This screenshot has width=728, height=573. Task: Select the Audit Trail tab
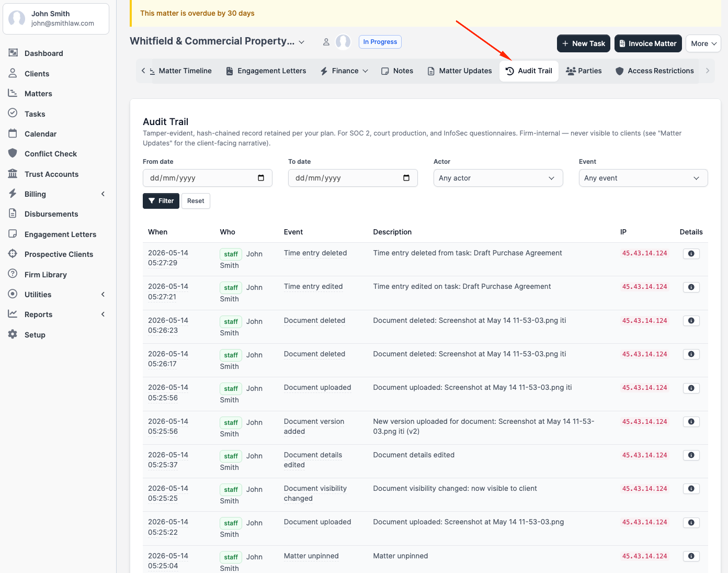coord(529,71)
